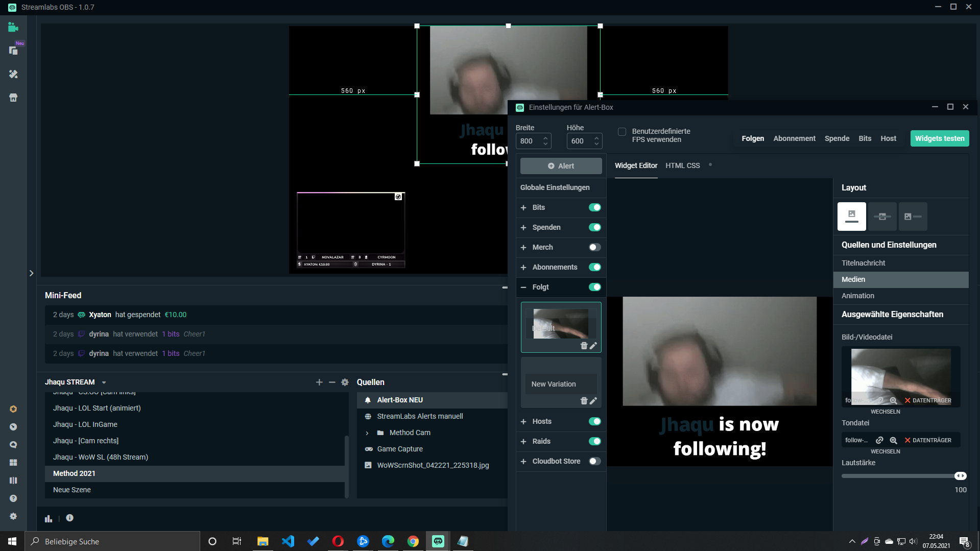Expand the Method Cam folder source
Image resolution: width=980 pixels, height=551 pixels.
pyautogui.click(x=367, y=433)
